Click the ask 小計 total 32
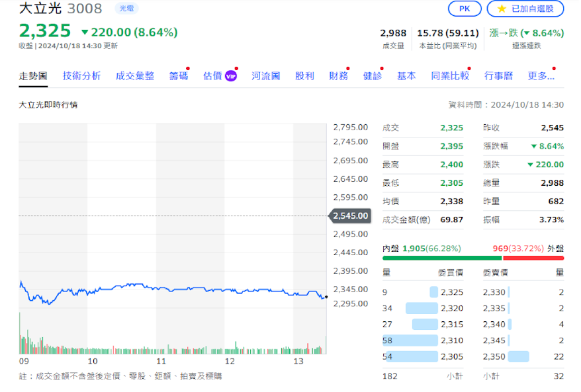The image size is (581, 392). pyautogui.click(x=559, y=376)
